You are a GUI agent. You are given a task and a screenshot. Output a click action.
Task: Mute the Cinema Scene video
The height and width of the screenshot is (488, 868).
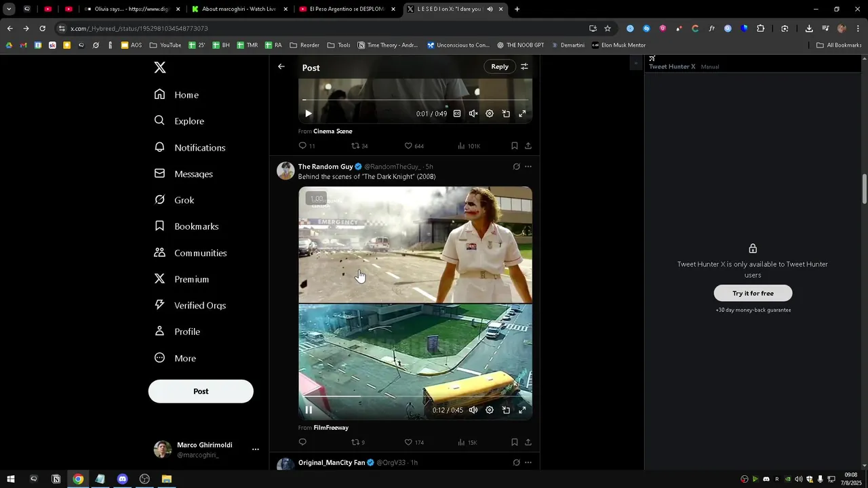pos(473,114)
